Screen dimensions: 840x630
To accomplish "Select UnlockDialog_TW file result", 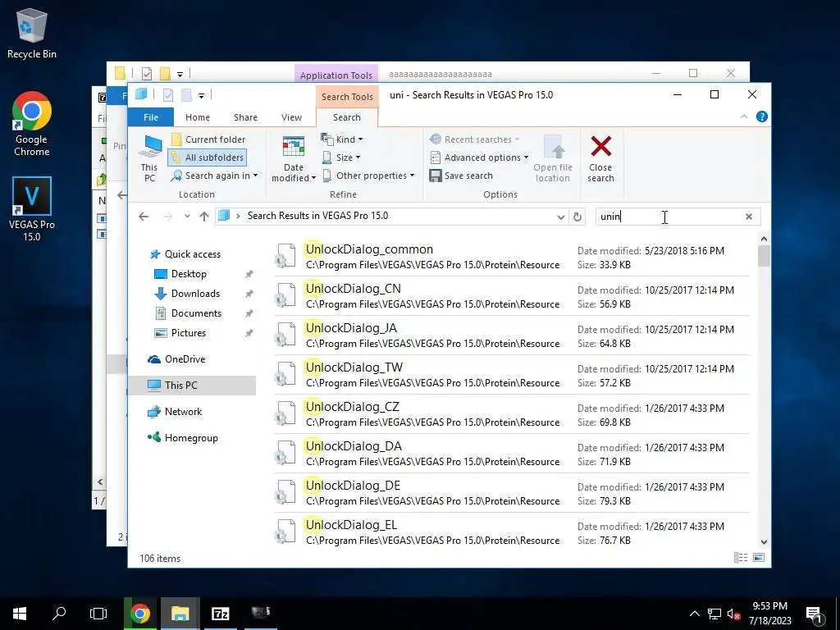I will (511, 374).
